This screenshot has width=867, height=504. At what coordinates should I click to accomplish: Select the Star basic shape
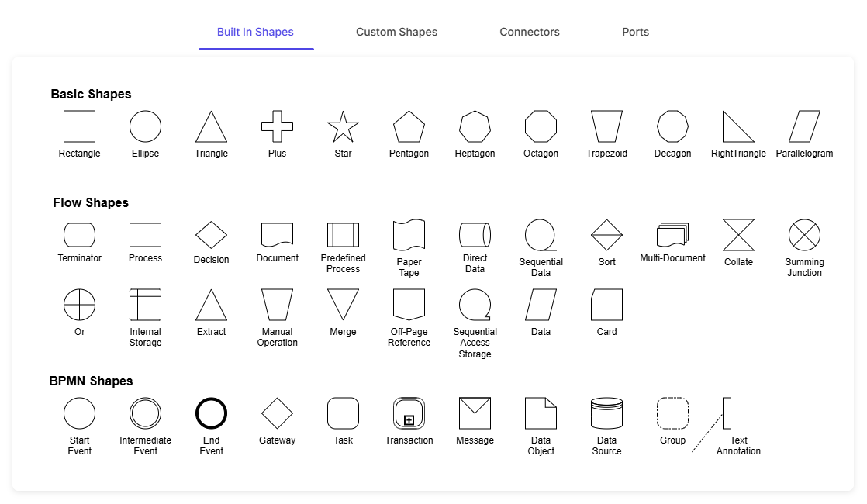343,126
